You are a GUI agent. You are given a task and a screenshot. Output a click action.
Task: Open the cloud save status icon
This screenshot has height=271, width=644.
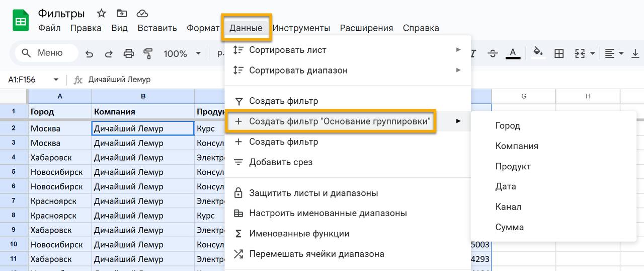pyautogui.click(x=142, y=14)
